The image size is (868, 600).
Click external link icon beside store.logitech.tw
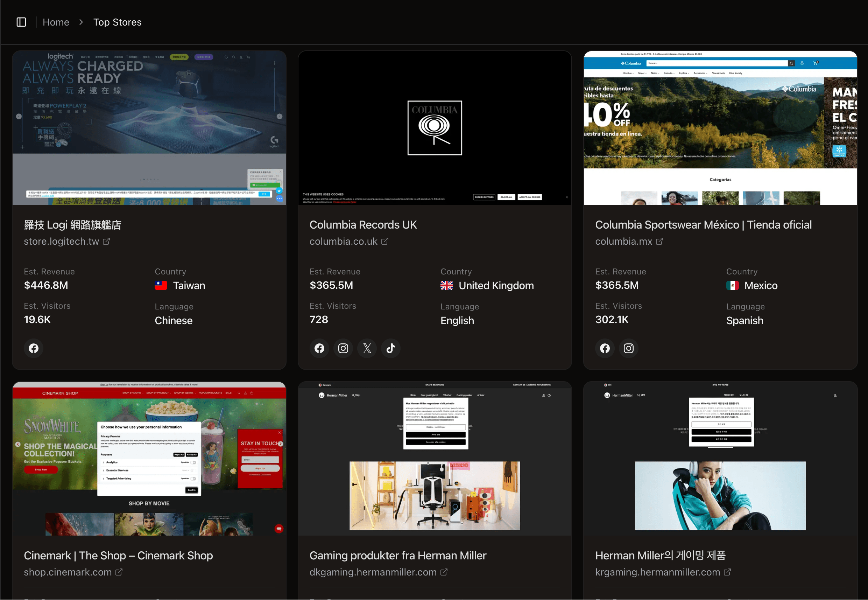click(106, 241)
